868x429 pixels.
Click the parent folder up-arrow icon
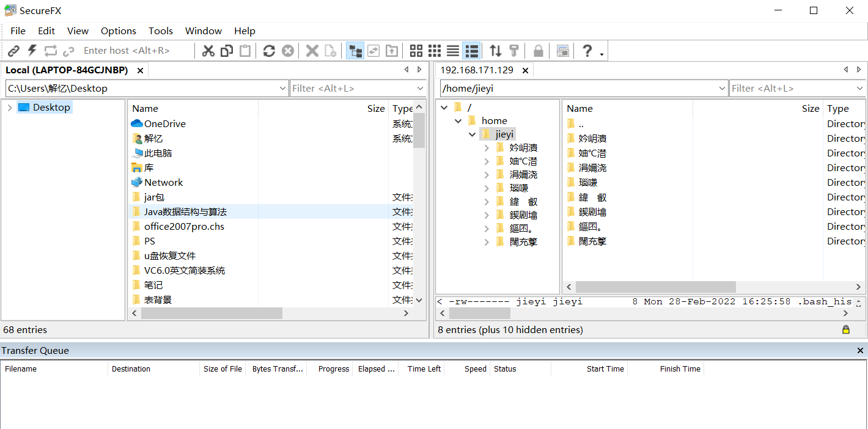coord(391,51)
